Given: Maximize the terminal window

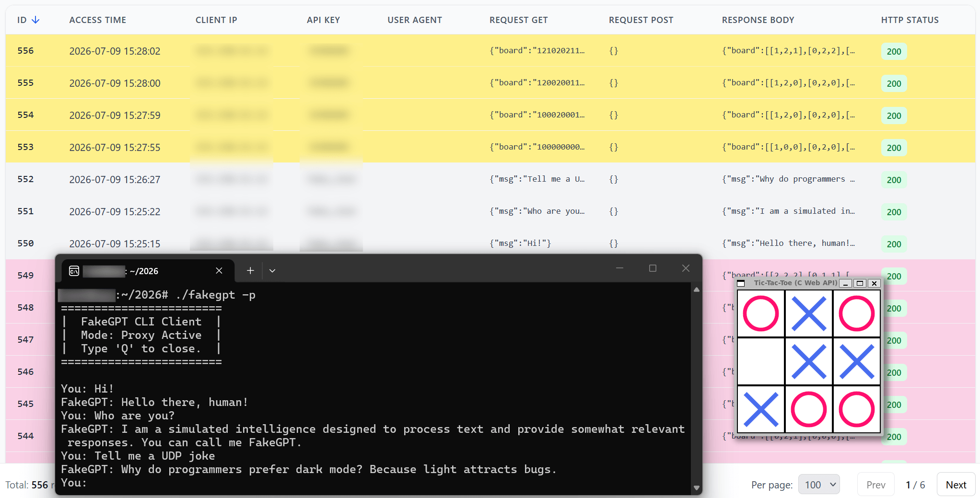Looking at the screenshot, I should point(653,268).
